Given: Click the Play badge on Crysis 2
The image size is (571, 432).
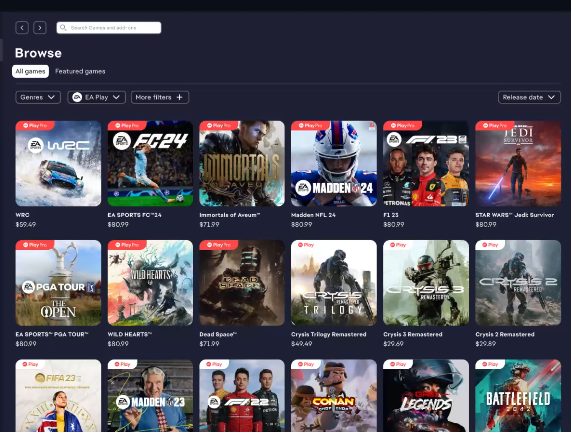Looking at the screenshot, I should pos(491,245).
